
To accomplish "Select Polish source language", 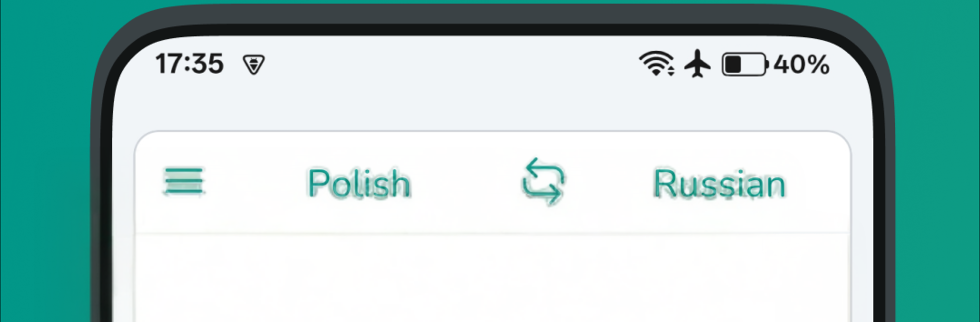I will click(x=359, y=183).
